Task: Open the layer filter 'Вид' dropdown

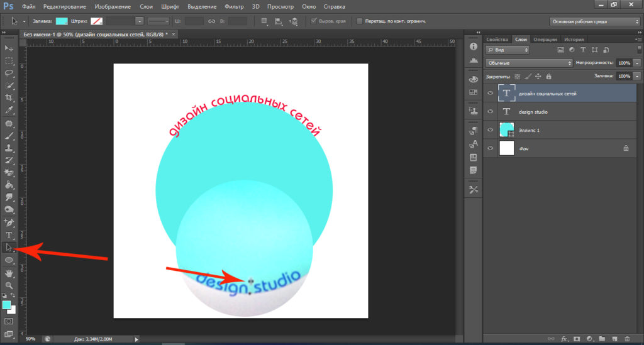Action: tap(508, 50)
